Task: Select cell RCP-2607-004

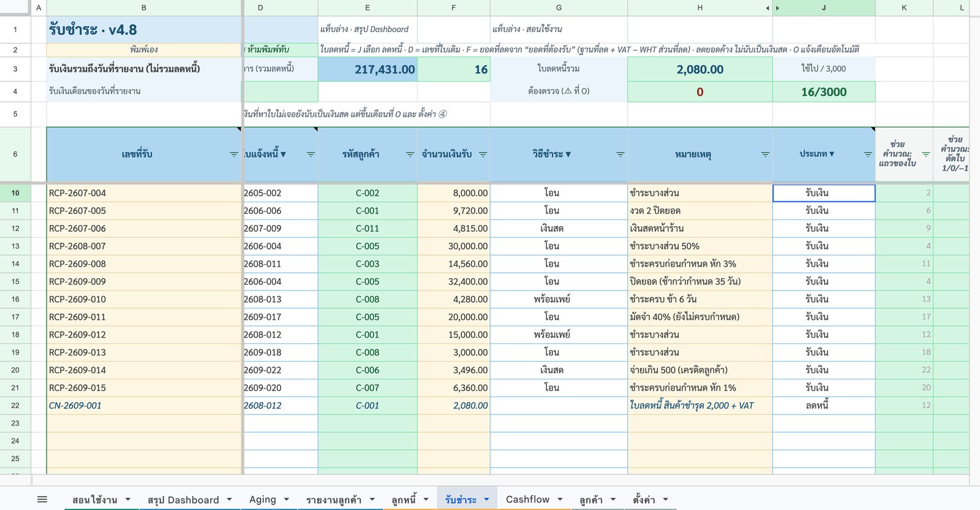Action: [x=144, y=193]
